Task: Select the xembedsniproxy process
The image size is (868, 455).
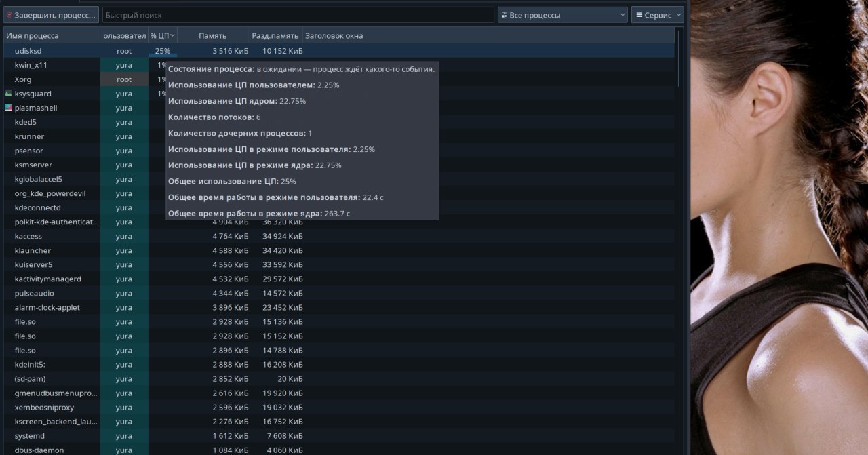Action: 44,407
